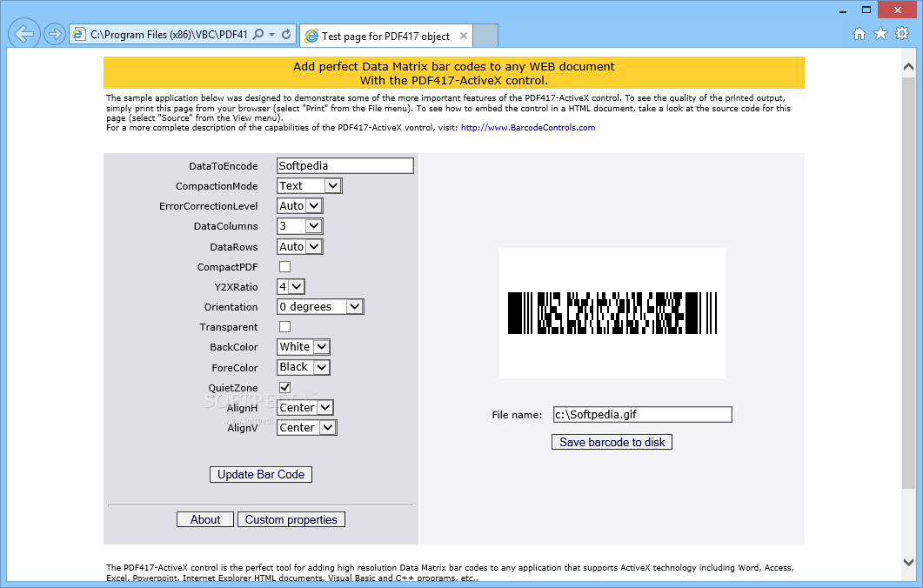Refresh the page with reload icon
Viewport: 923px width, 588px height.
pos(286,34)
